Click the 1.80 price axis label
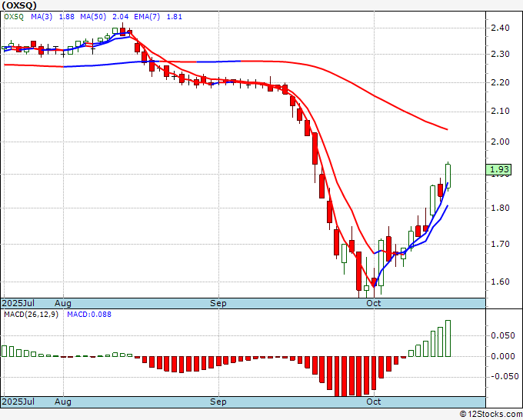This screenshot has width=523, height=420. point(501,208)
